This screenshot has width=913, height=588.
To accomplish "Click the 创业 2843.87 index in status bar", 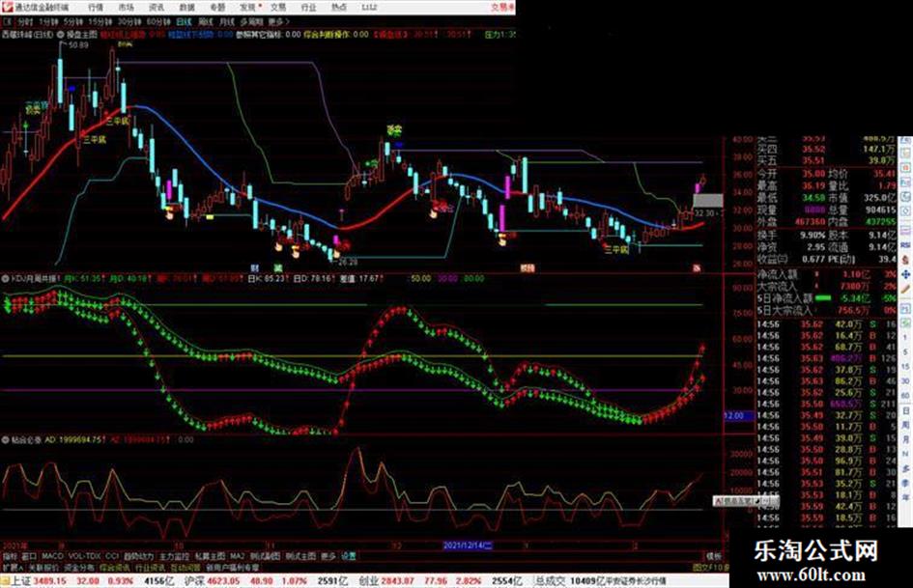I will [386, 581].
